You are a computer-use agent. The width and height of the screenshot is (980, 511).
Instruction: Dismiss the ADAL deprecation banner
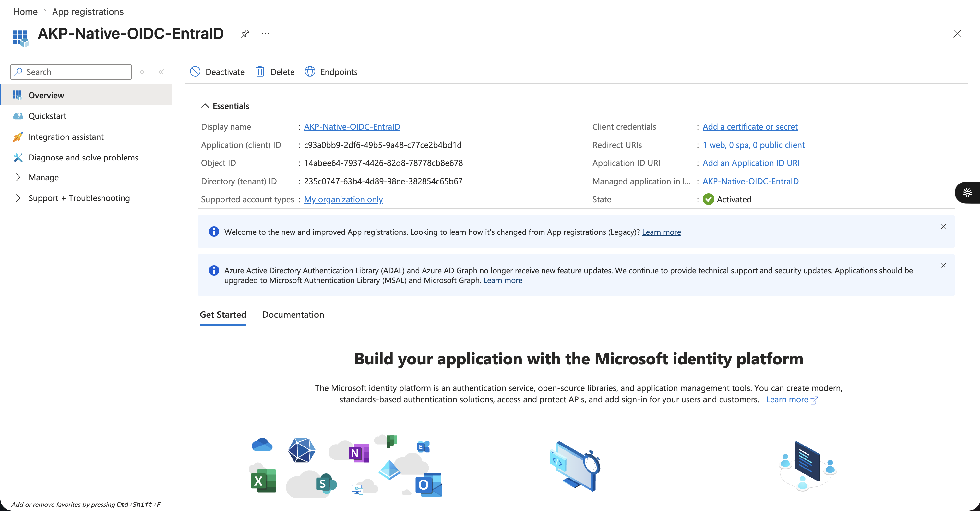click(943, 265)
